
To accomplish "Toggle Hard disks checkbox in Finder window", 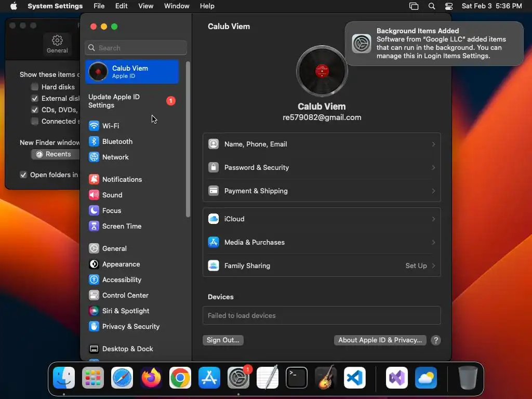I will (35, 87).
